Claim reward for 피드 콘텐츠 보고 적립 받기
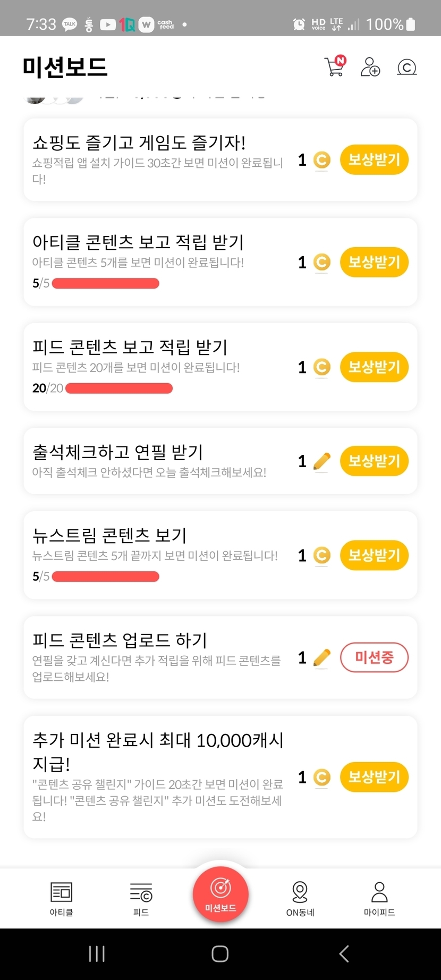 [374, 367]
